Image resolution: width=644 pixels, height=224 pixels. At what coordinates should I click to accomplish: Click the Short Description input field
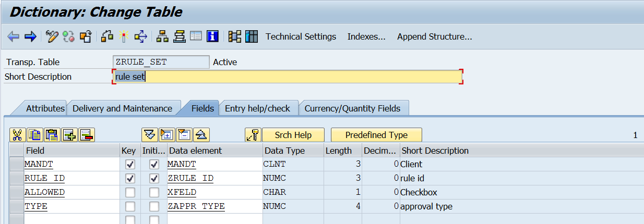point(287,77)
